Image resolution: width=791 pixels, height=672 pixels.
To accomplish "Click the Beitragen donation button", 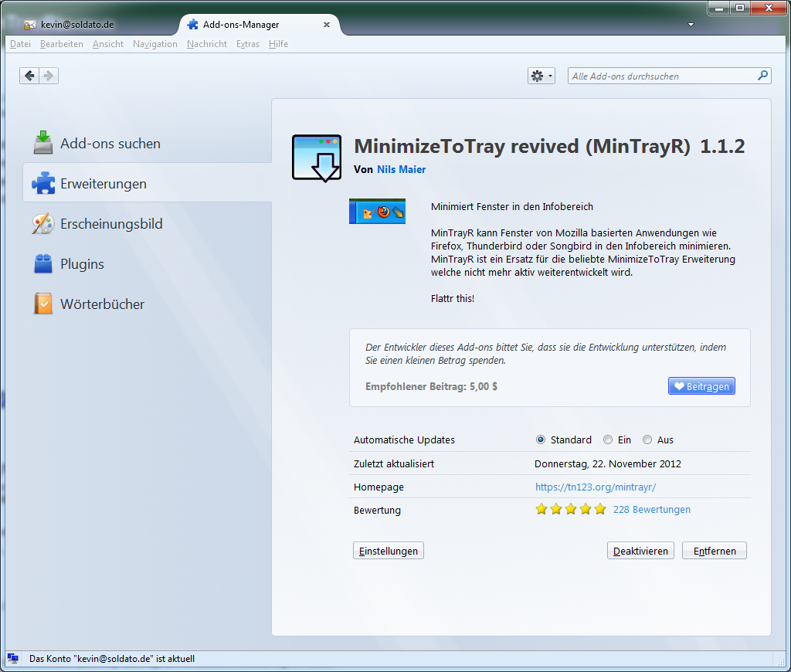I will pos(701,386).
